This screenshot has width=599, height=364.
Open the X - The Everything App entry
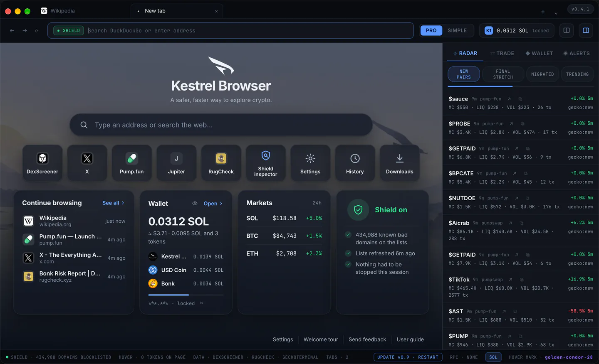[74, 258]
